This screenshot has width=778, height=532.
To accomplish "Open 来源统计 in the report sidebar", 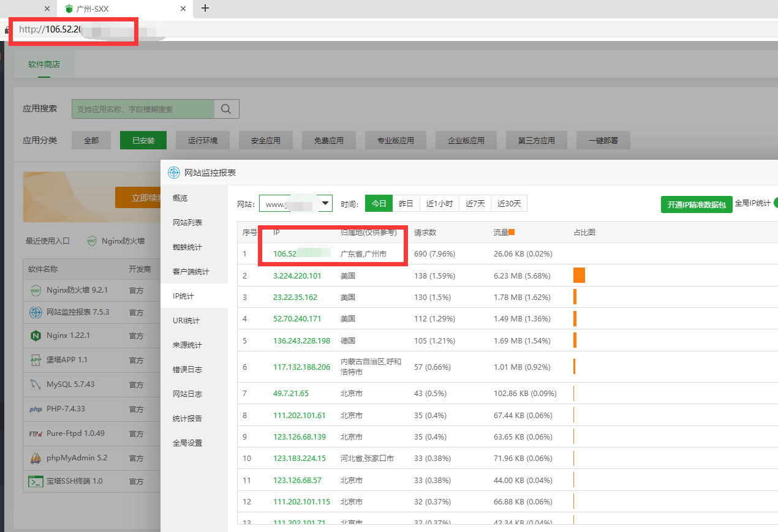I will [x=194, y=345].
